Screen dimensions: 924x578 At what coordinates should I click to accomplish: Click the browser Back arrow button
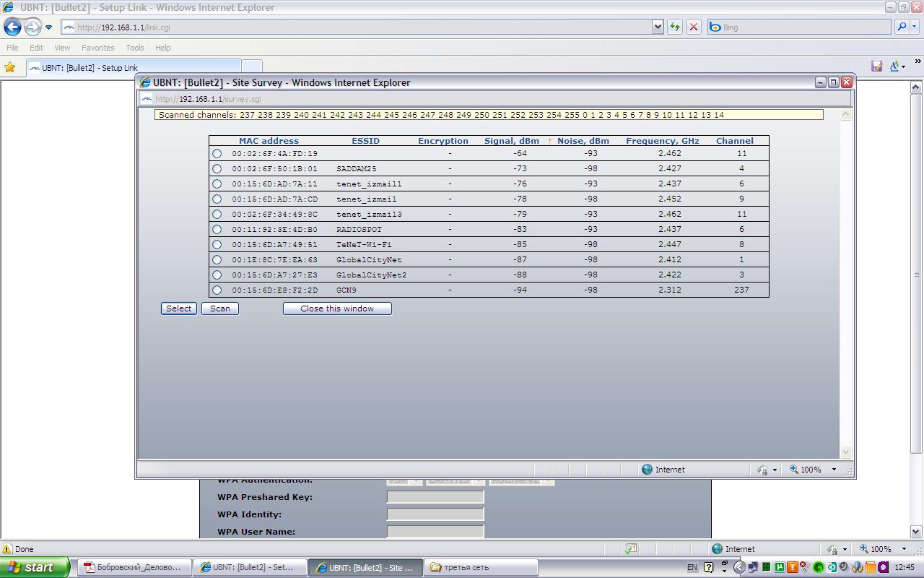[12, 27]
